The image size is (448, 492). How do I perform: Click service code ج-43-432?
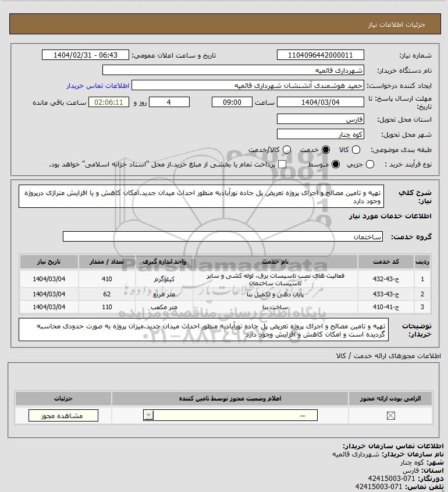pyautogui.click(x=386, y=279)
